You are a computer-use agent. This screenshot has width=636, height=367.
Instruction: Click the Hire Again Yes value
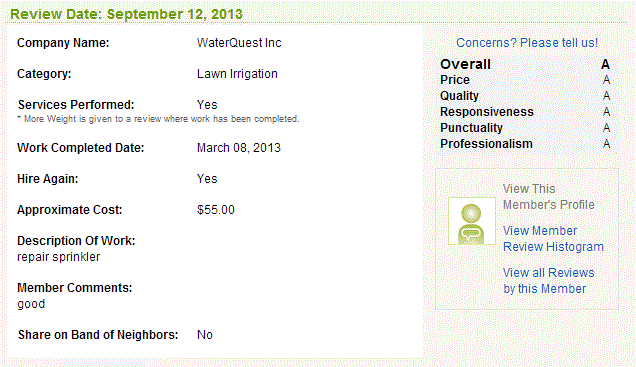coord(207,178)
